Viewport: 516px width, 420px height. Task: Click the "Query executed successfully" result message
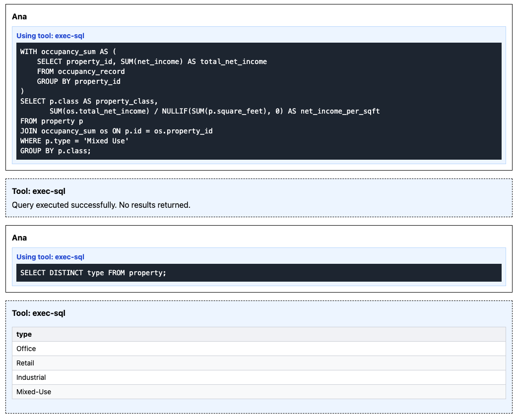coord(101,205)
